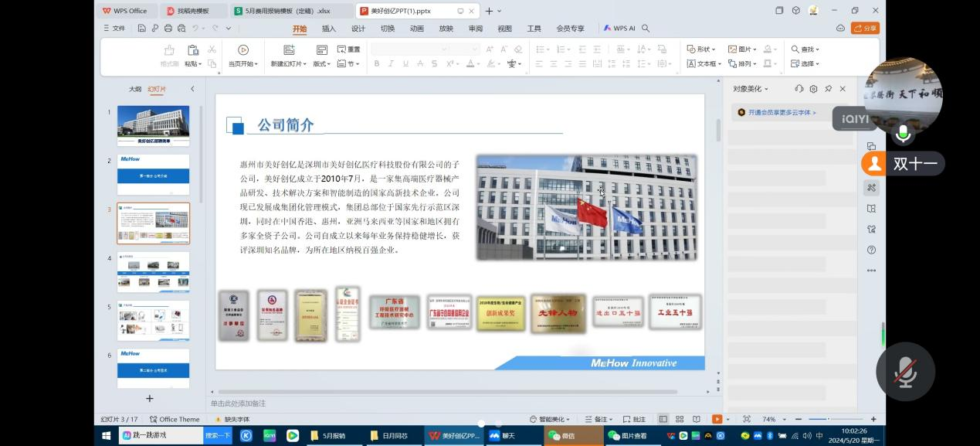980x446 pixels.
Task: Click the zoom slider in status bar
Action: point(828,419)
